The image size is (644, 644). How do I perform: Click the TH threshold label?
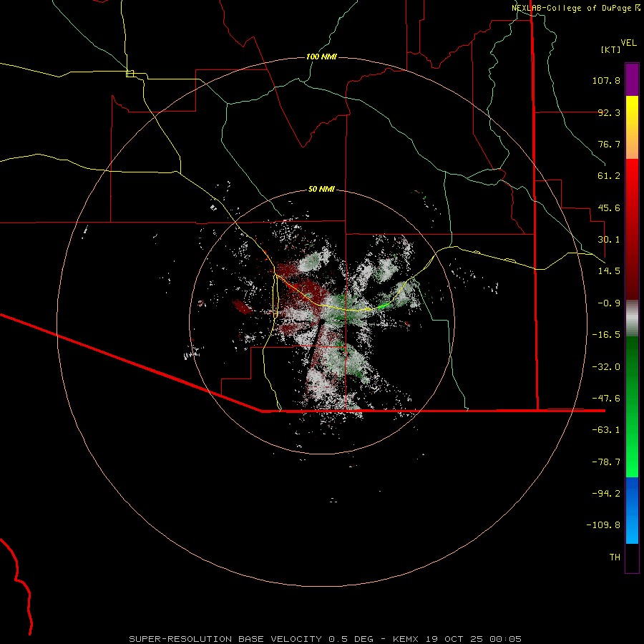pos(615,557)
